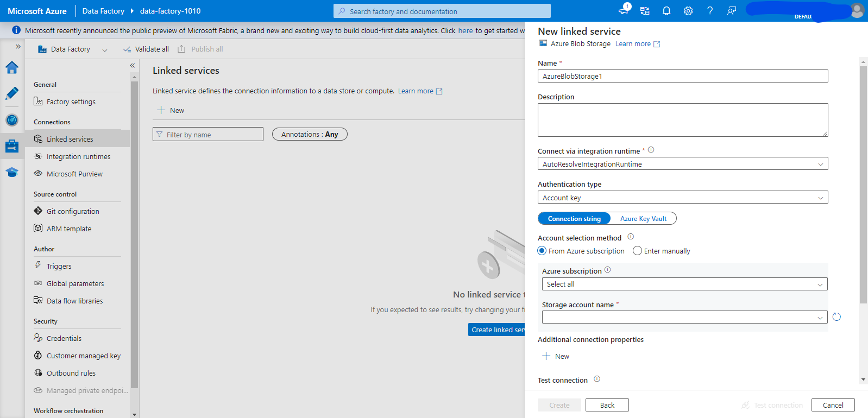Refresh the storage account name list

[836, 317]
